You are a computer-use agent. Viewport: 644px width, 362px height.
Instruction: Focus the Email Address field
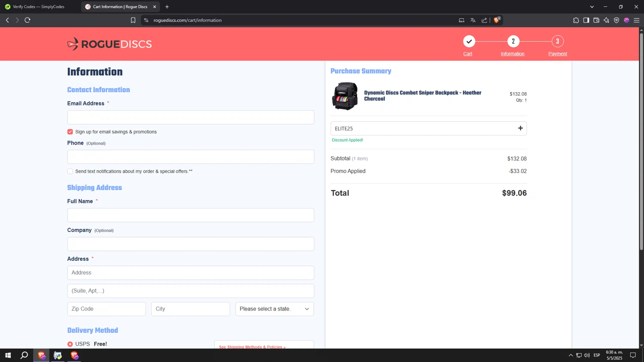pos(191,118)
